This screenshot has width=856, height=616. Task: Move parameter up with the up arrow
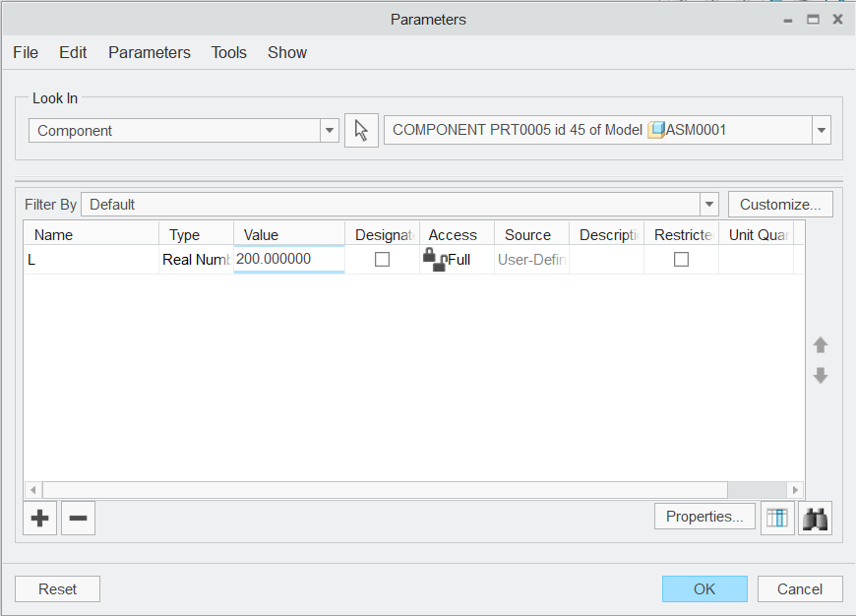click(x=820, y=345)
